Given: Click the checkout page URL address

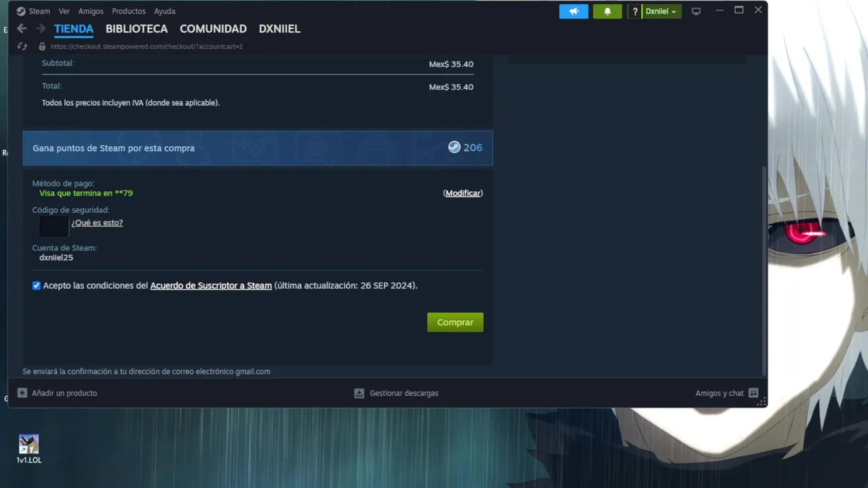Looking at the screenshot, I should tap(146, 47).
